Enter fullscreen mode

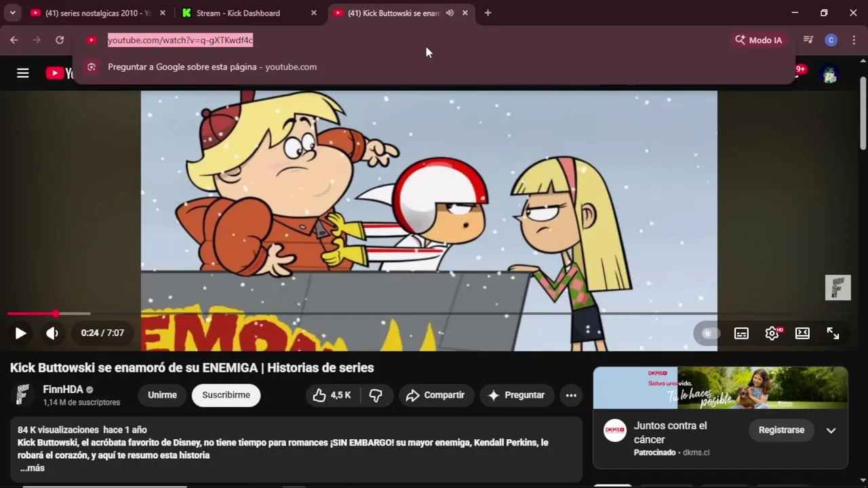point(833,333)
